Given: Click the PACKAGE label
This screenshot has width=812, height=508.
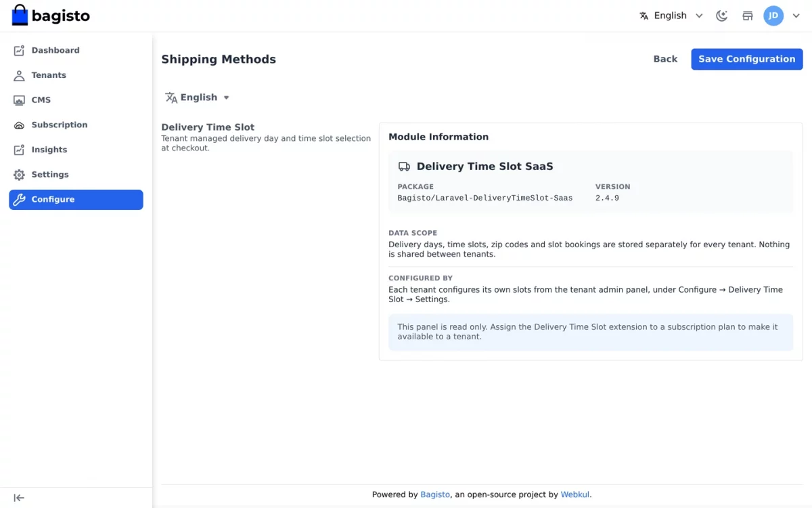Looking at the screenshot, I should pyautogui.click(x=415, y=187).
